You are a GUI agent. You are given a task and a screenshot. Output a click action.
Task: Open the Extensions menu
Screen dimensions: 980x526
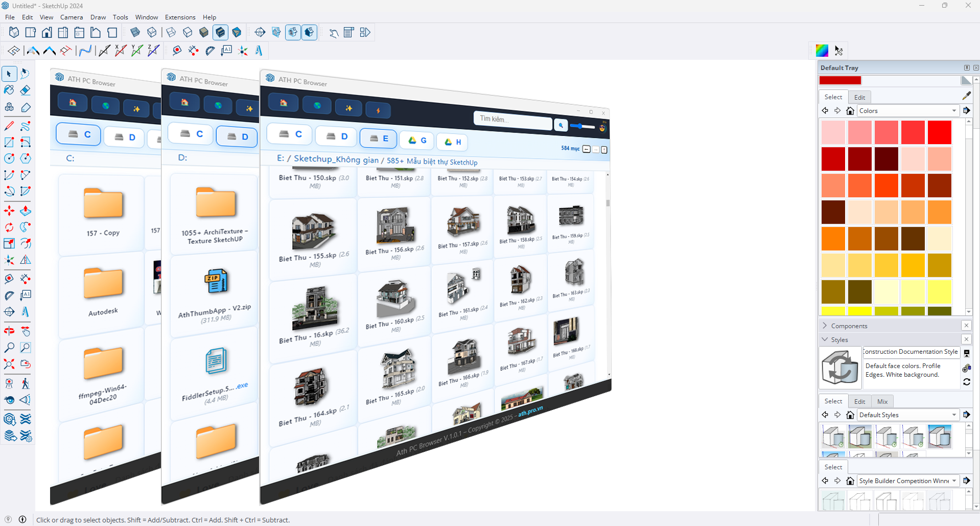[x=180, y=17]
